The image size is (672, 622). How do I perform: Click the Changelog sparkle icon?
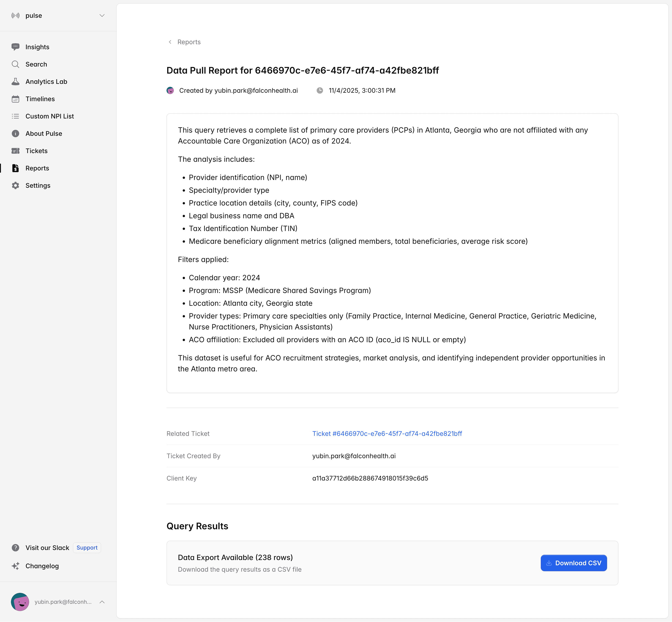(15, 566)
